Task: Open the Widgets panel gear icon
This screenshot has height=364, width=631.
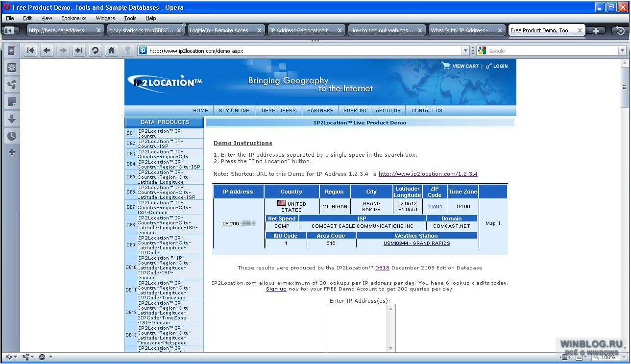Action: click(x=11, y=68)
